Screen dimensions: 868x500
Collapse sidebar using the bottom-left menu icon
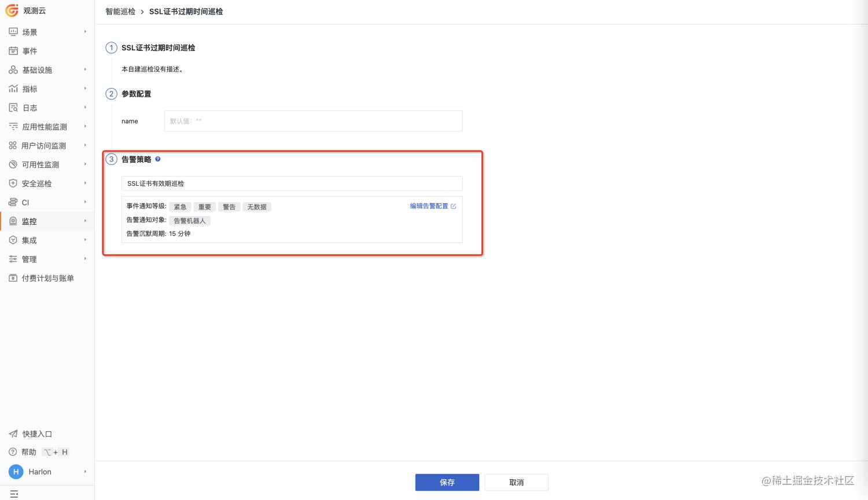pos(14,494)
